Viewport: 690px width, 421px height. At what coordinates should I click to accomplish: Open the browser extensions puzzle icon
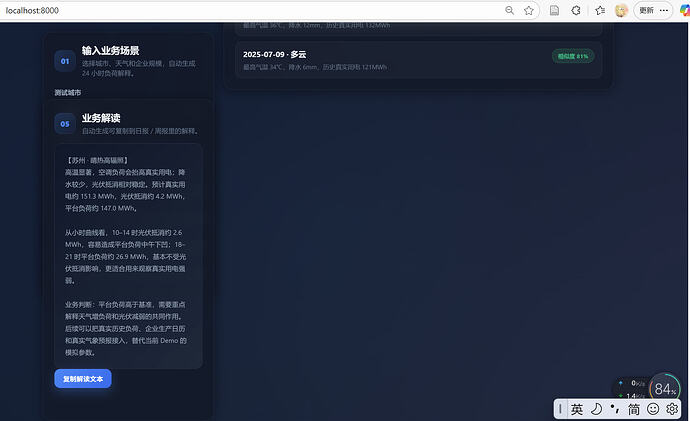coord(576,10)
